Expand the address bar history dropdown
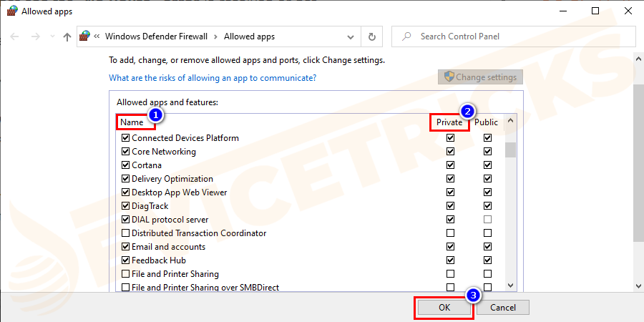 tap(351, 37)
